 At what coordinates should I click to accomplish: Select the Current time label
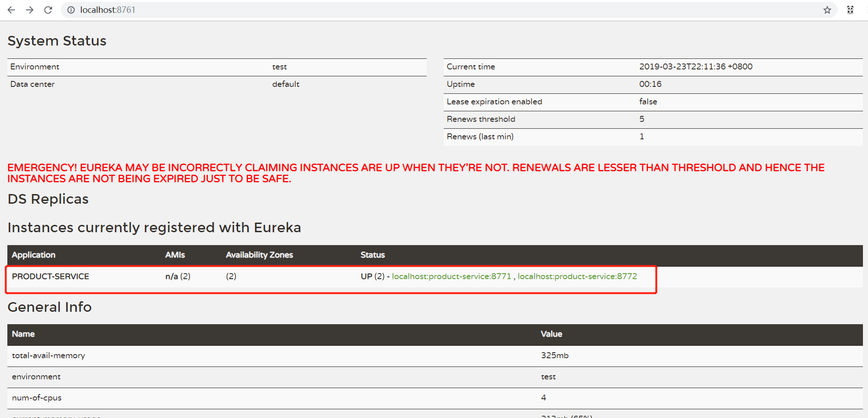tap(471, 67)
